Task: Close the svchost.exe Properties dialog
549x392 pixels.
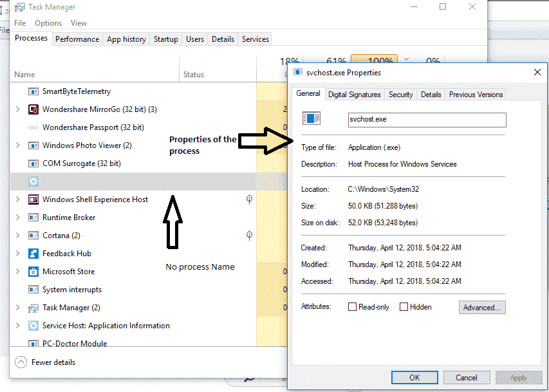Action: pos(537,72)
